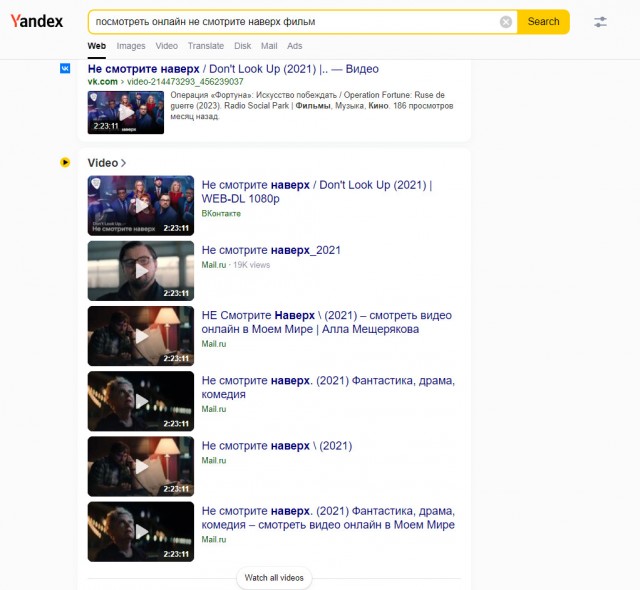Play the 'Не смотрите наверх_2021' thumbnail

141,271
